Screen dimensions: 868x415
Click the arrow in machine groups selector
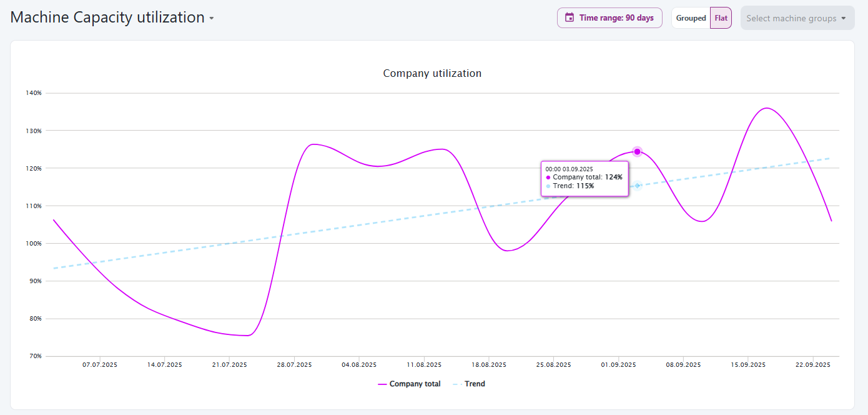844,18
